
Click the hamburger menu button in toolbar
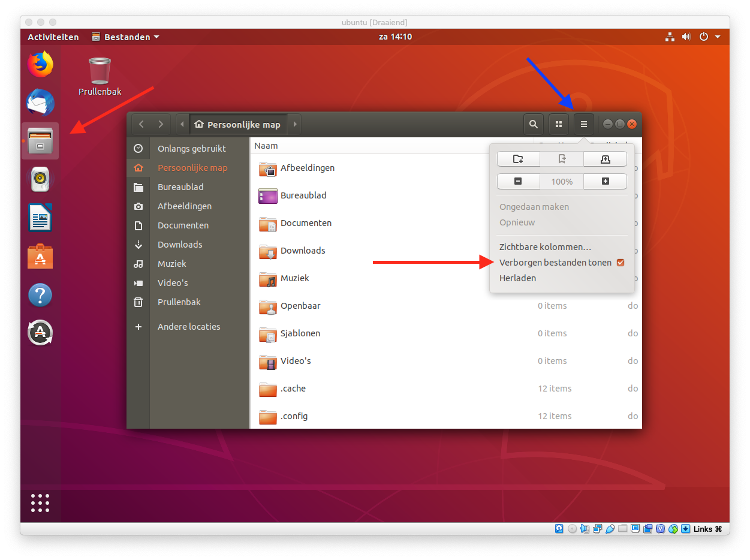pyautogui.click(x=583, y=124)
